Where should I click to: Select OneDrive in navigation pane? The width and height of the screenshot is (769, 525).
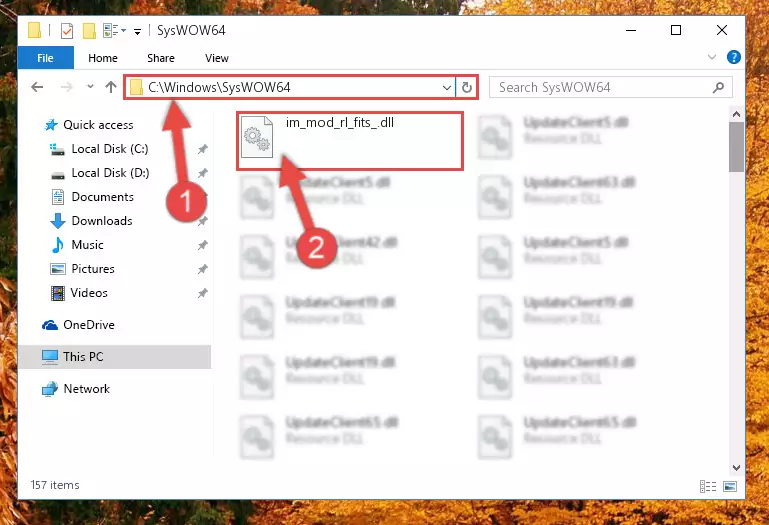coord(89,325)
